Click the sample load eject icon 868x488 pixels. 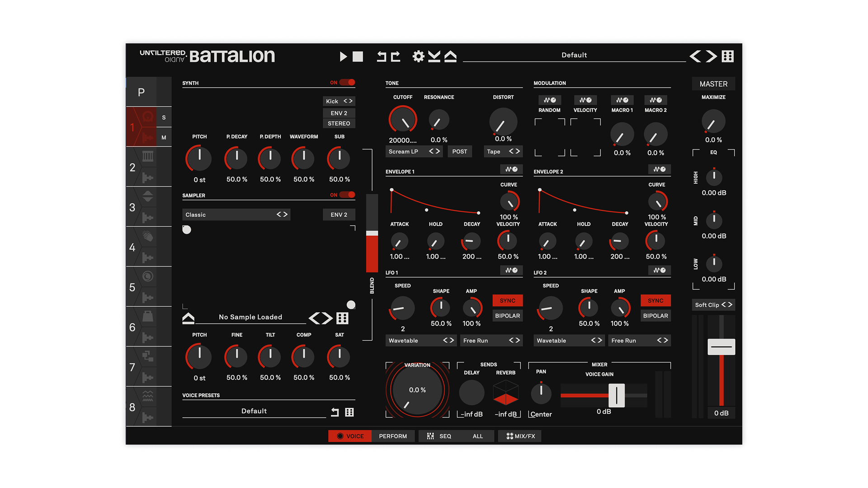188,318
